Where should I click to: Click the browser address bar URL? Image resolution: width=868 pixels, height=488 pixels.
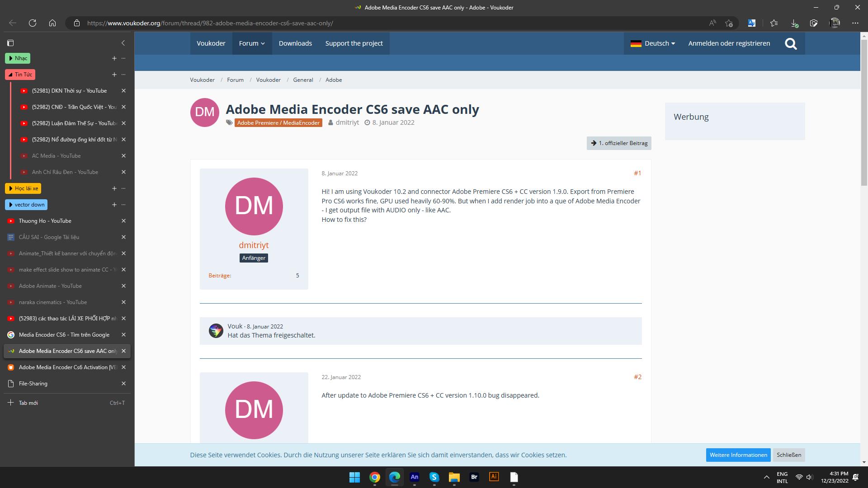(x=210, y=23)
